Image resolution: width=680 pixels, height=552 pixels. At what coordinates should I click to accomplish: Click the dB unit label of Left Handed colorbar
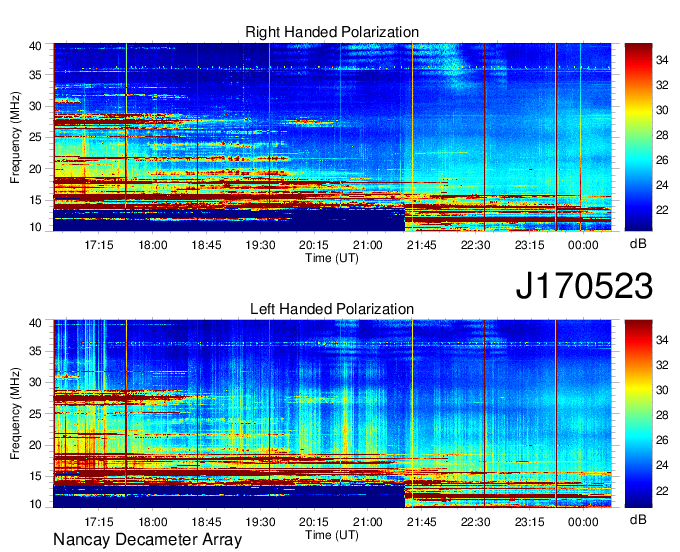[x=638, y=519]
